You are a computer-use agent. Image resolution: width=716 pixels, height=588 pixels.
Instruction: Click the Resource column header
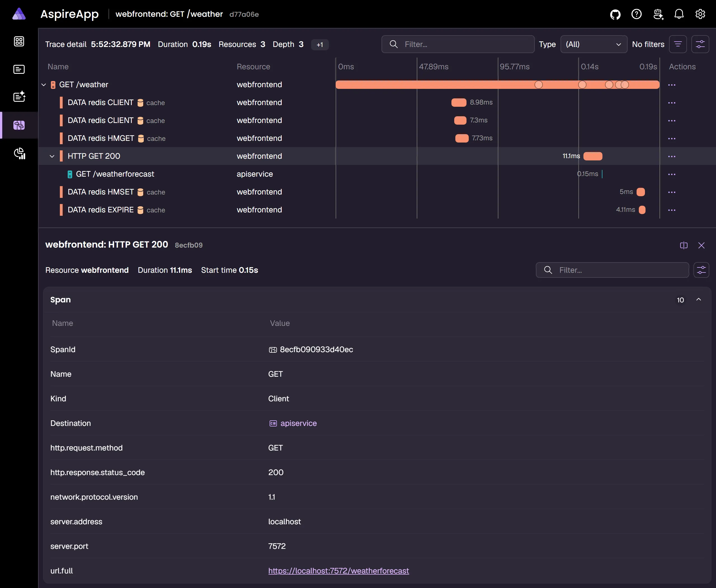[x=253, y=67]
